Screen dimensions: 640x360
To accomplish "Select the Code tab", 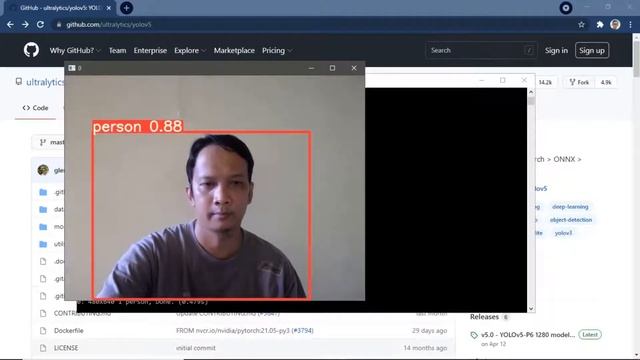I will pyautogui.click(x=36, y=108).
